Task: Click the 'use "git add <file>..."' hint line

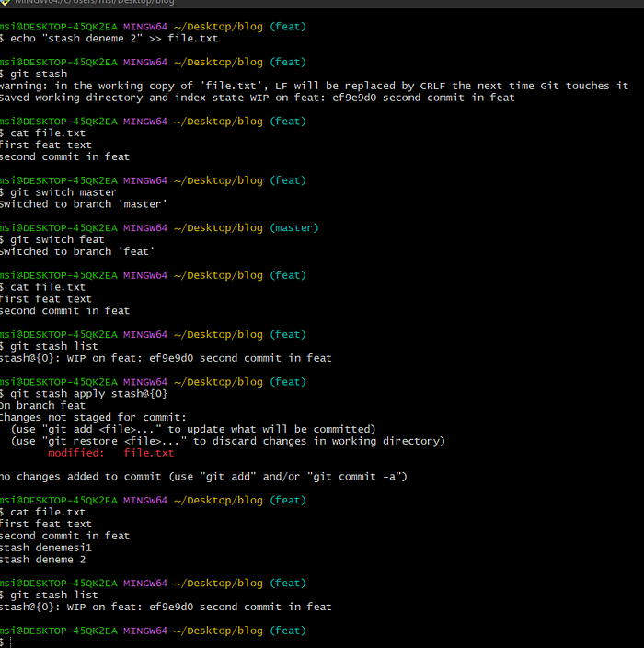Action: [193, 429]
